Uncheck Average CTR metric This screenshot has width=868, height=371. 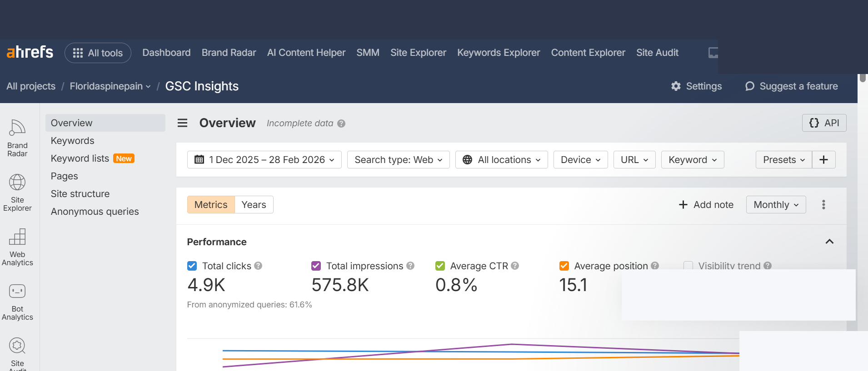[x=440, y=266]
